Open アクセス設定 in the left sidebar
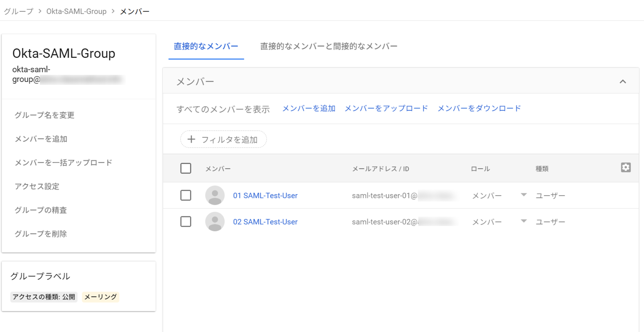Viewport: 644px width, 332px height. point(36,187)
